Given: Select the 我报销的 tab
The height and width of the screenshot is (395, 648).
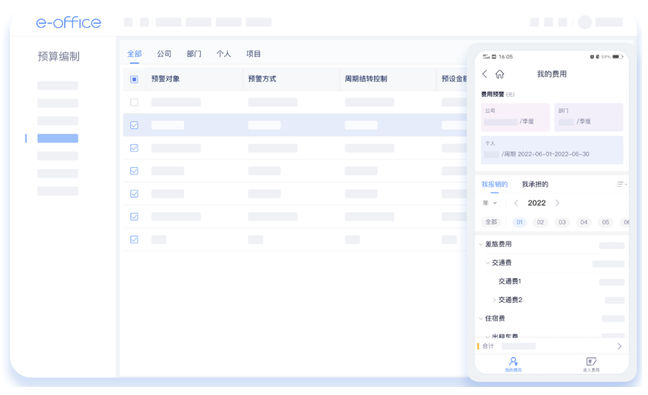Looking at the screenshot, I should point(494,184).
